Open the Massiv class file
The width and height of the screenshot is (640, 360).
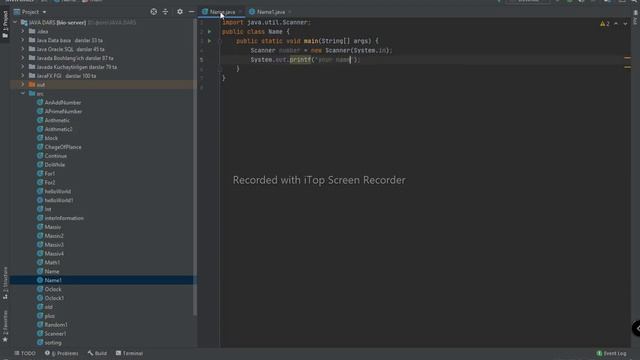click(53, 227)
